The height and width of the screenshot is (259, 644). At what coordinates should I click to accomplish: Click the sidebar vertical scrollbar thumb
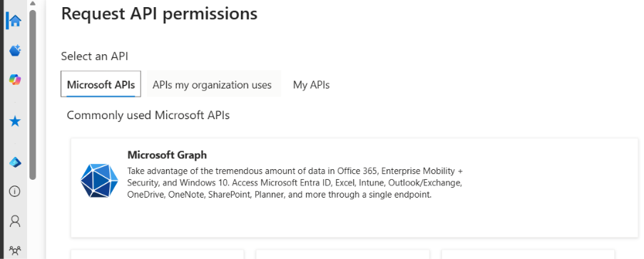pyautogui.click(x=33, y=95)
